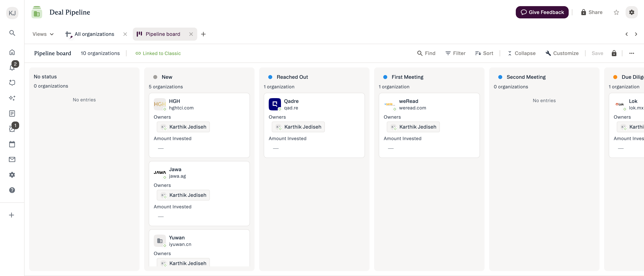Viewport: 644px width, 276px height.
Task: Open the Linked to Classic link
Action: [158, 53]
